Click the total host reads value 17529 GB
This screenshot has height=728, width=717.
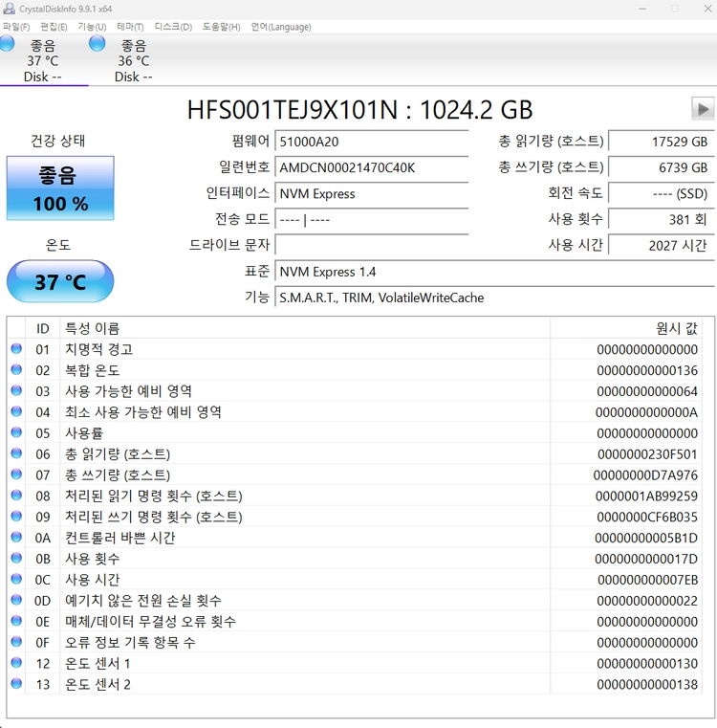662,142
